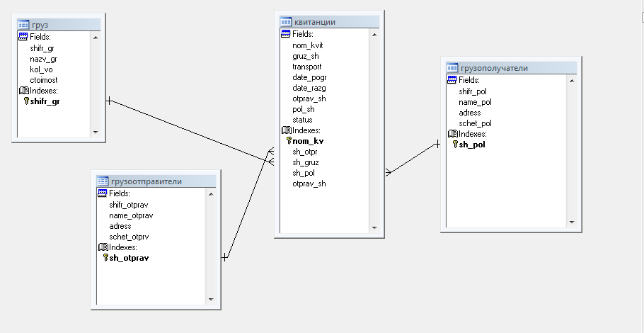Select the sh_pol index in квитанции table
This screenshot has height=333, width=644.
tap(304, 173)
